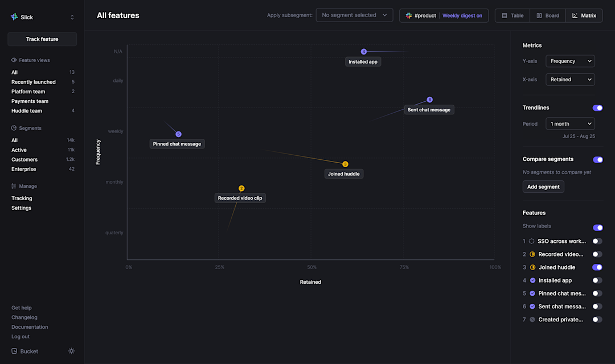Toggle the Trendlines switch off
Viewport: 615px width, 364px height.
597,107
